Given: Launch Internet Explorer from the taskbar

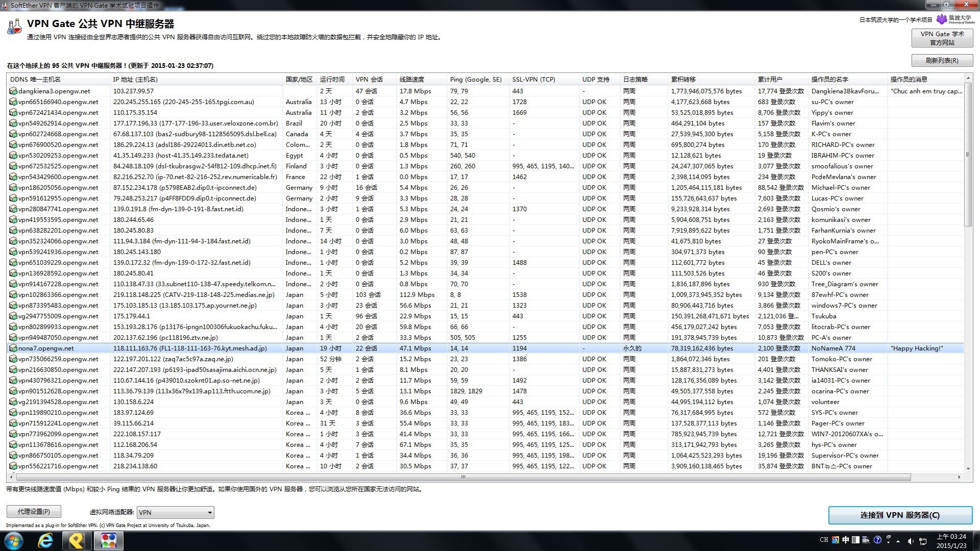Looking at the screenshot, I should point(45,541).
